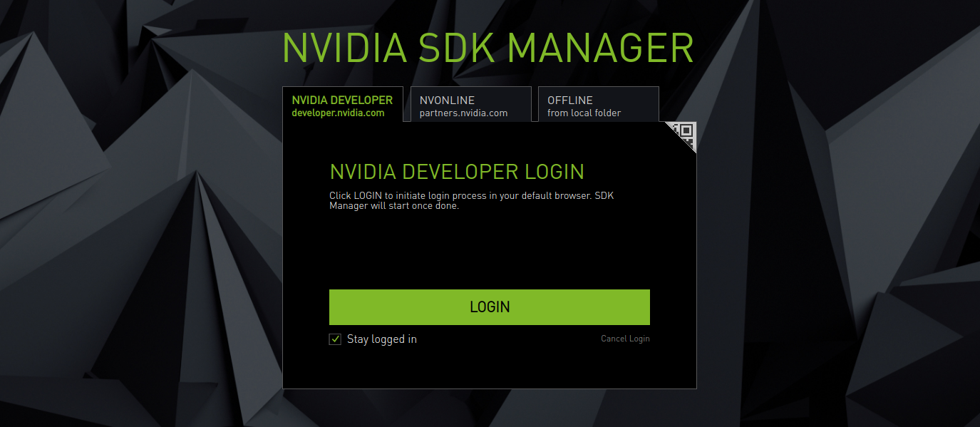Switch to the NVONLINE tab
Viewport: 980px width, 427px height.
pyautogui.click(x=470, y=104)
